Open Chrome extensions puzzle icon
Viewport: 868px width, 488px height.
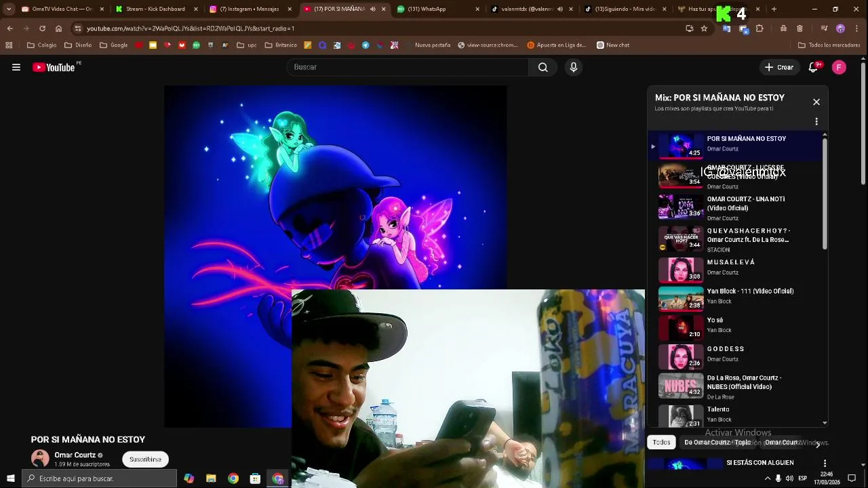tap(759, 28)
